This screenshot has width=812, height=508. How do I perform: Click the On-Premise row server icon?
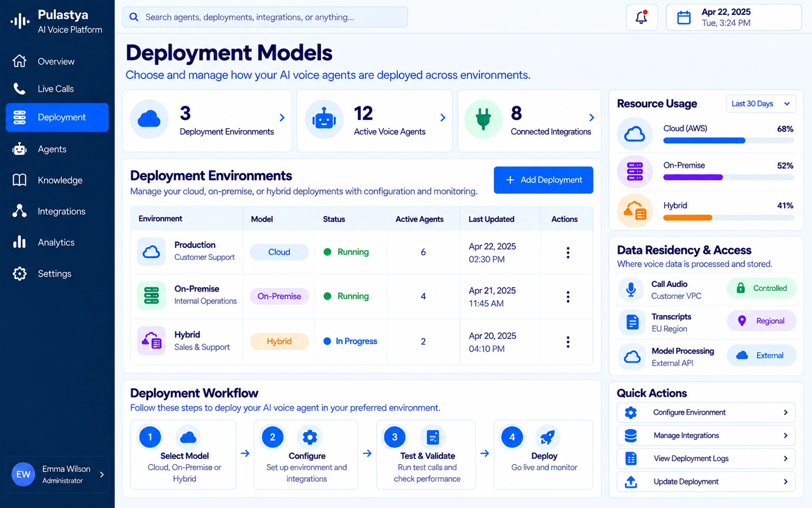pos(152,295)
